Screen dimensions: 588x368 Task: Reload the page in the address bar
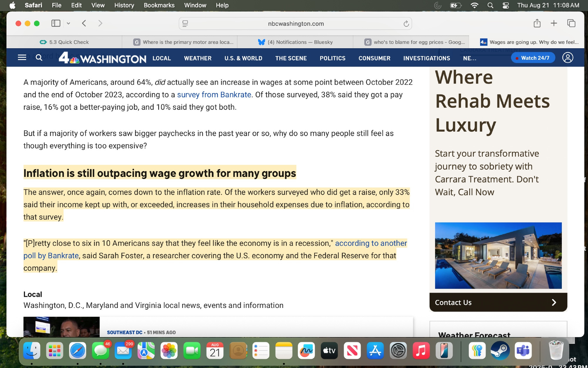[x=406, y=24]
